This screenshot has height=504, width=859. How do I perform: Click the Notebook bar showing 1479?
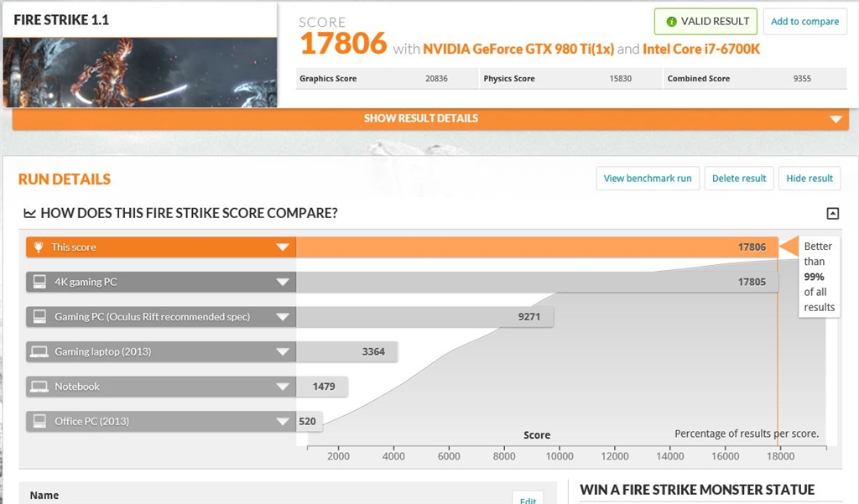(x=321, y=387)
